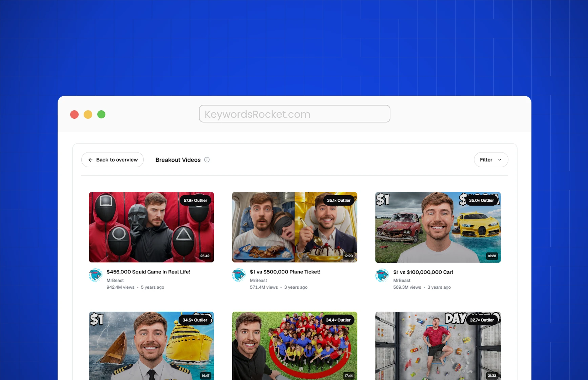Click the 14:47 duration label
Screen dimensions: 588x380
[205, 376]
